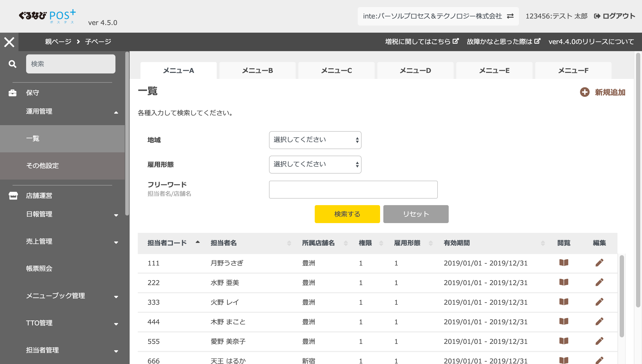Click the table vertical scrollbar
The height and width of the screenshot is (364, 642).
(622, 296)
